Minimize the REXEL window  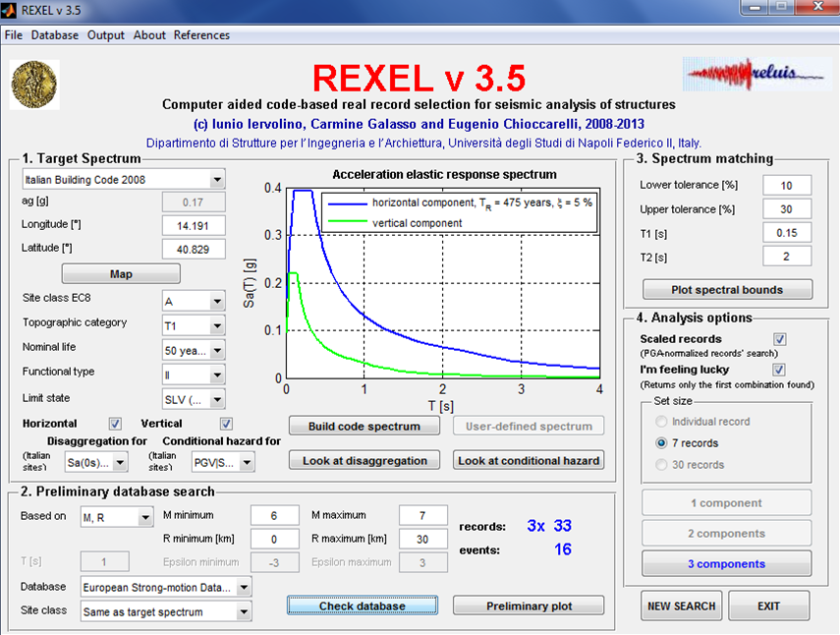[756, 8]
